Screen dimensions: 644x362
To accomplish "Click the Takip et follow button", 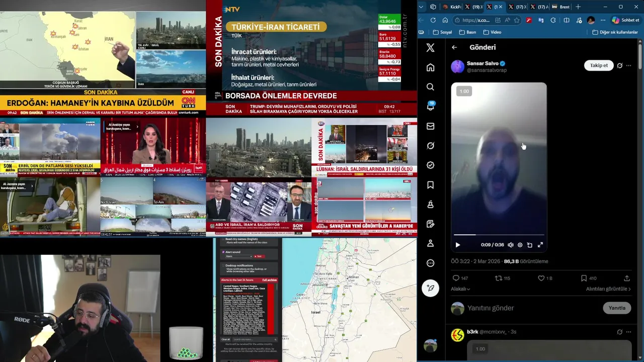I will click(x=599, y=65).
